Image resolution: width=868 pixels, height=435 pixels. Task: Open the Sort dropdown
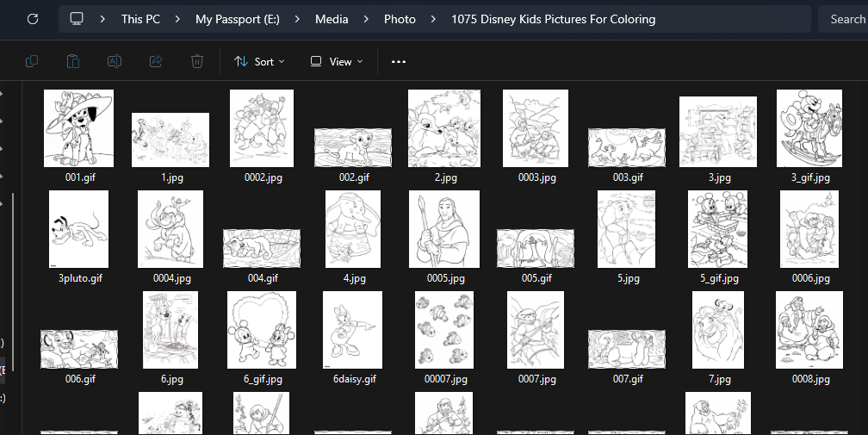tap(259, 62)
